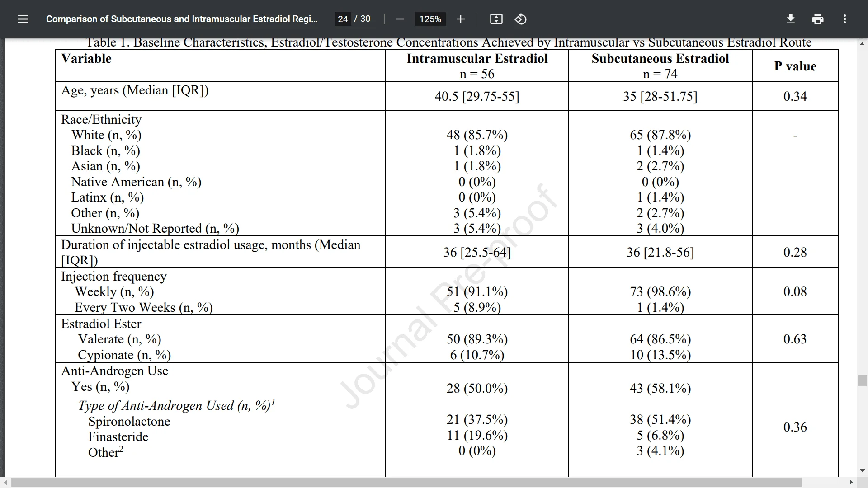Image resolution: width=868 pixels, height=488 pixels.
Task: Print the document
Action: (x=818, y=19)
